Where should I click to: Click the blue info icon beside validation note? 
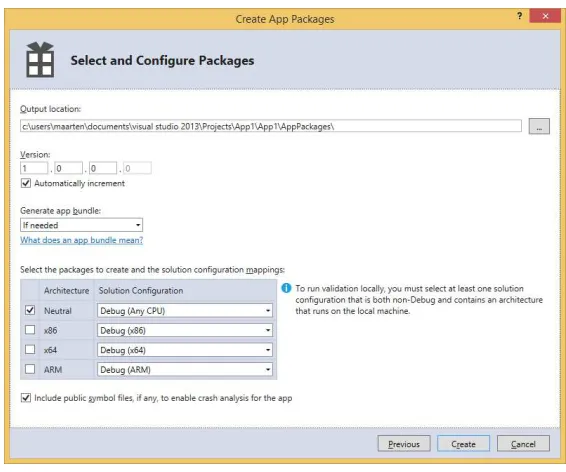286,288
